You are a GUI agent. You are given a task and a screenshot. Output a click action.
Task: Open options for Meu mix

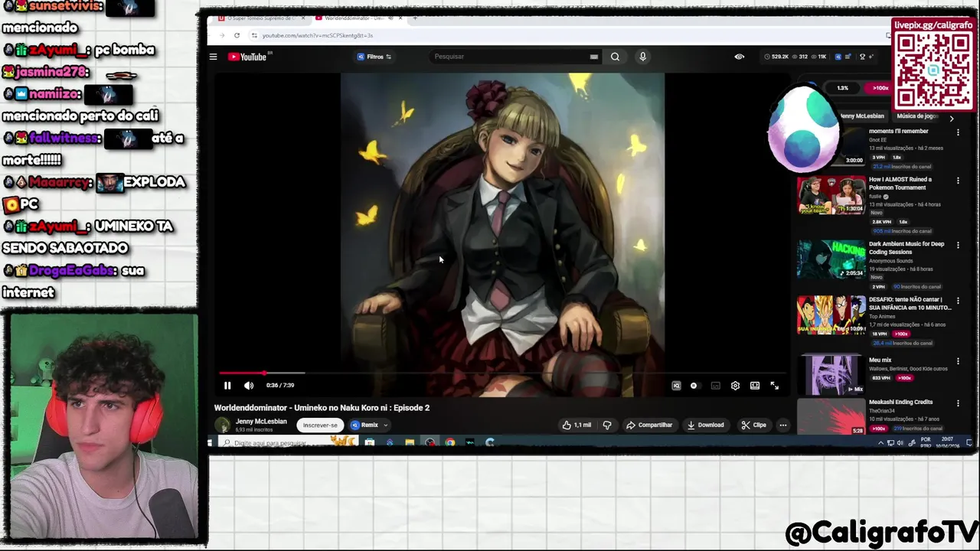pyautogui.click(x=958, y=361)
